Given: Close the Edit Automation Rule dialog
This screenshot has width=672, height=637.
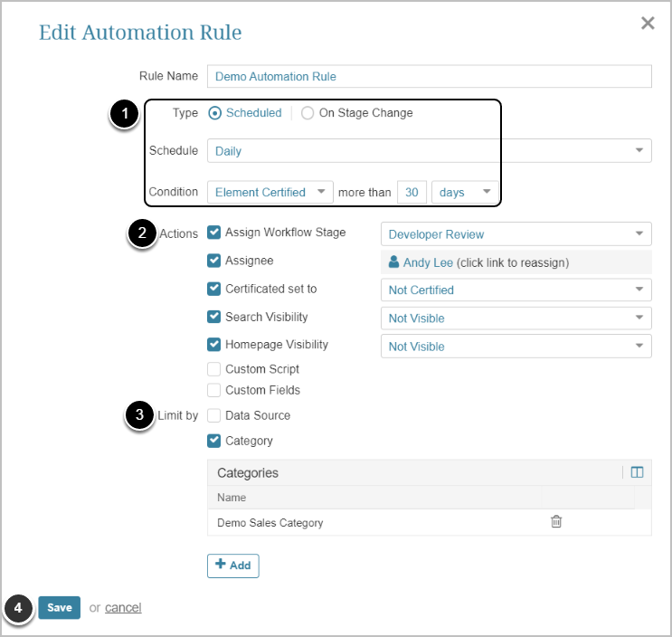Looking at the screenshot, I should tap(648, 24).
